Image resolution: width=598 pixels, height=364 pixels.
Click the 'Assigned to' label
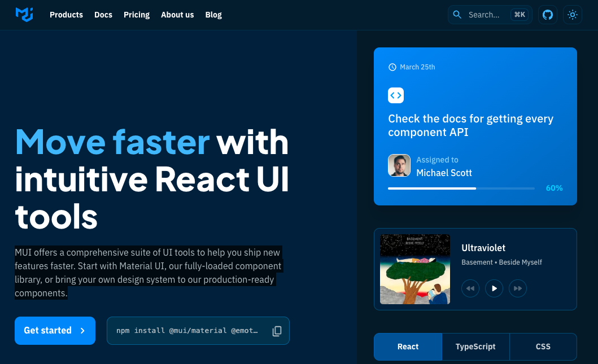(437, 160)
